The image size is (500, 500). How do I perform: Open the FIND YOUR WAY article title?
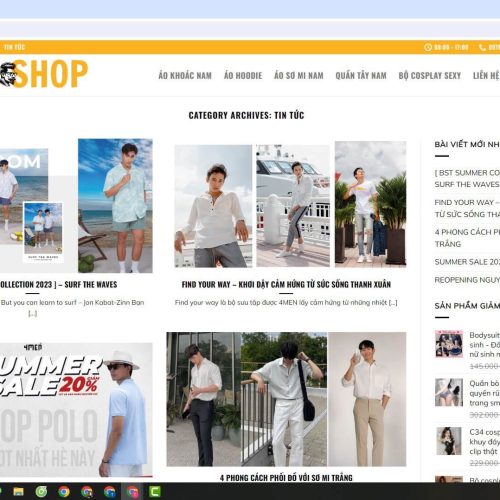click(x=286, y=284)
